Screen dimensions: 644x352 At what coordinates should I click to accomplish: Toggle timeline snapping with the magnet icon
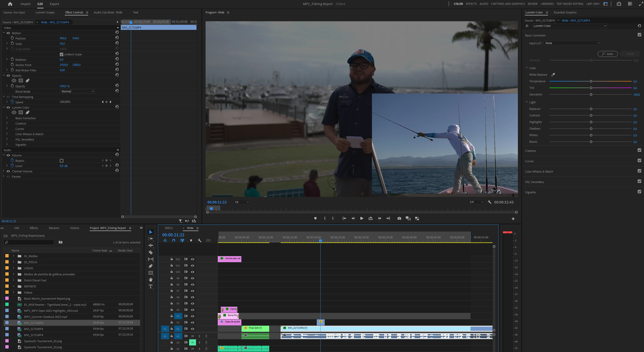pyautogui.click(x=174, y=240)
